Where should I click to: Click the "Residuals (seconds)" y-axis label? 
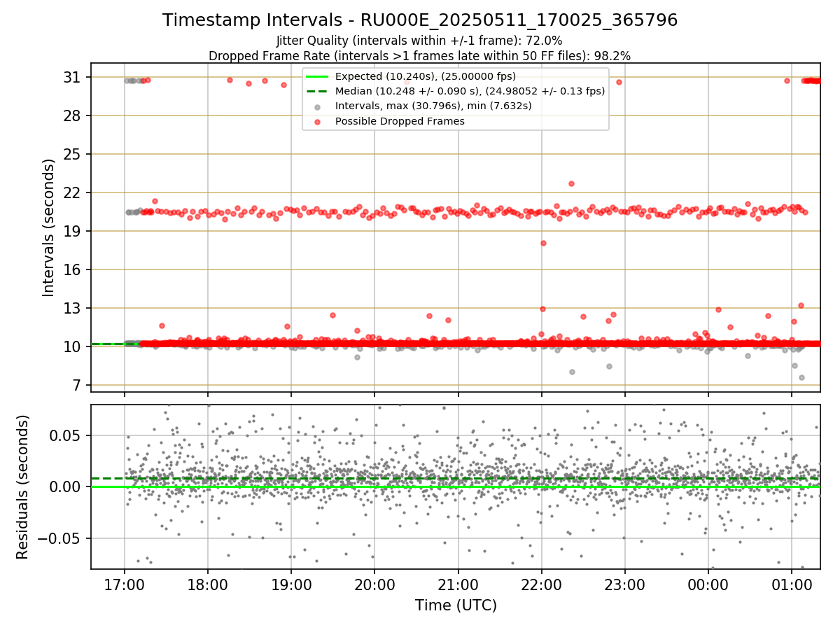(22, 486)
